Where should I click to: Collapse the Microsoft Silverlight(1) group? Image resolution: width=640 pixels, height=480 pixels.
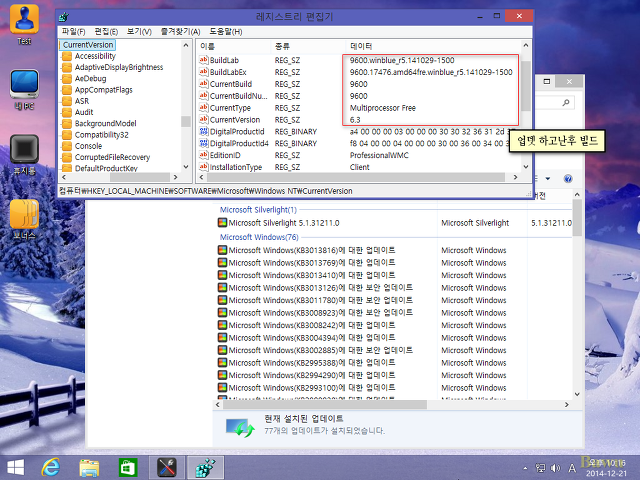point(258,210)
